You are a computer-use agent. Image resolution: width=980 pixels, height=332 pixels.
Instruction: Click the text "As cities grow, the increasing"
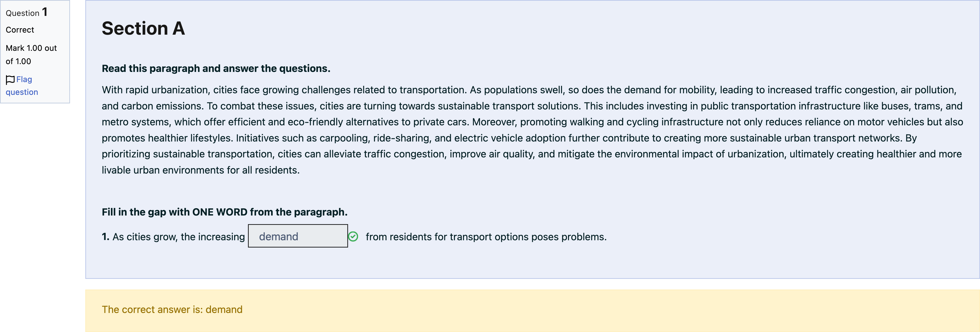click(178, 237)
